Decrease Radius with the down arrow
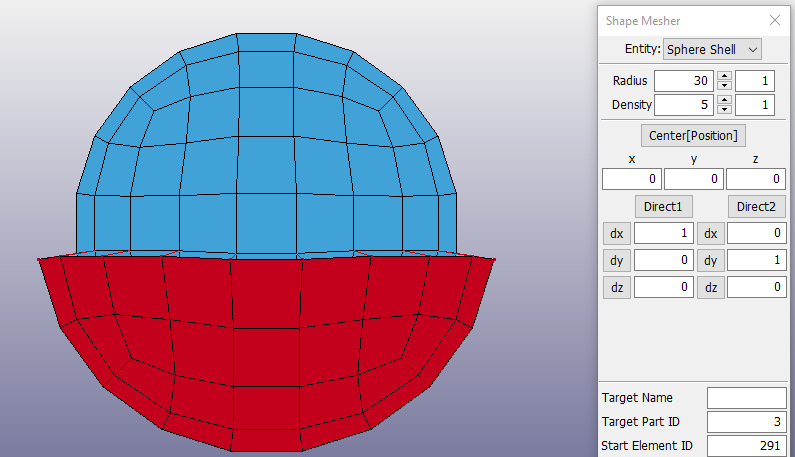The width and height of the screenshot is (795, 457). (725, 85)
